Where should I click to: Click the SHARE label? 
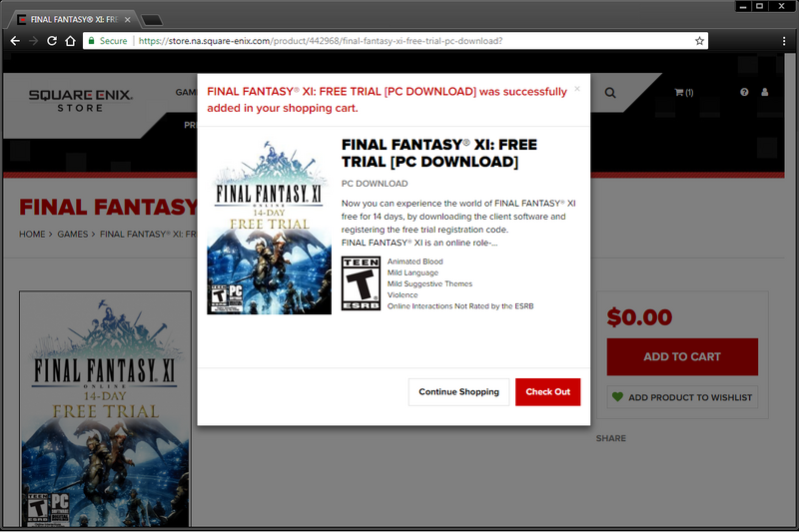(x=611, y=438)
